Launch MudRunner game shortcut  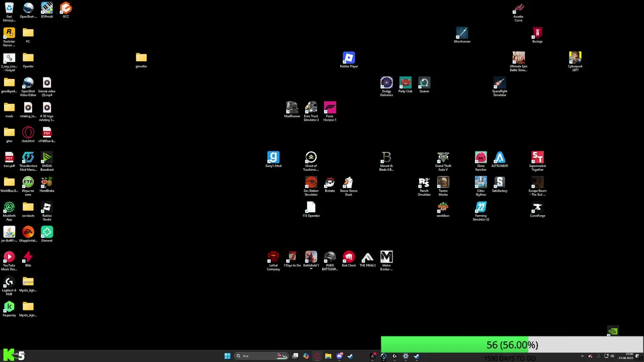click(292, 110)
